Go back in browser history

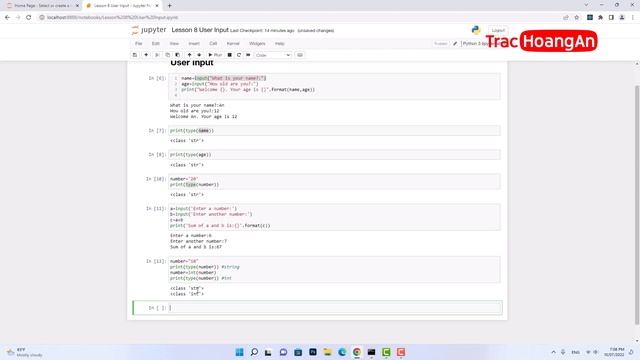pyautogui.click(x=7, y=18)
